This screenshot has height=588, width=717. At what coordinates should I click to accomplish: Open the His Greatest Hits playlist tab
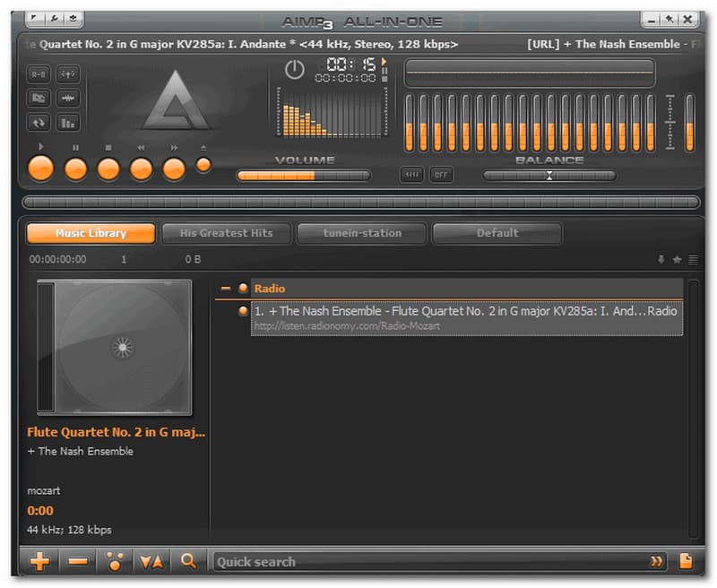(x=227, y=233)
